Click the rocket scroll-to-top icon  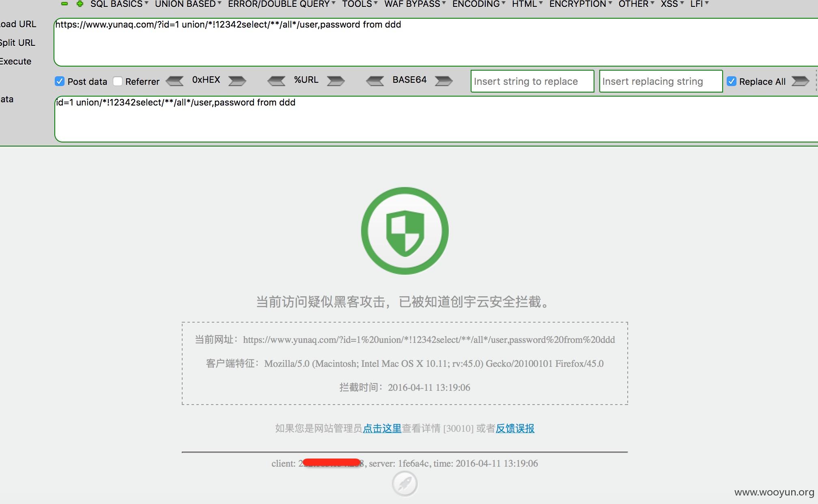405,484
